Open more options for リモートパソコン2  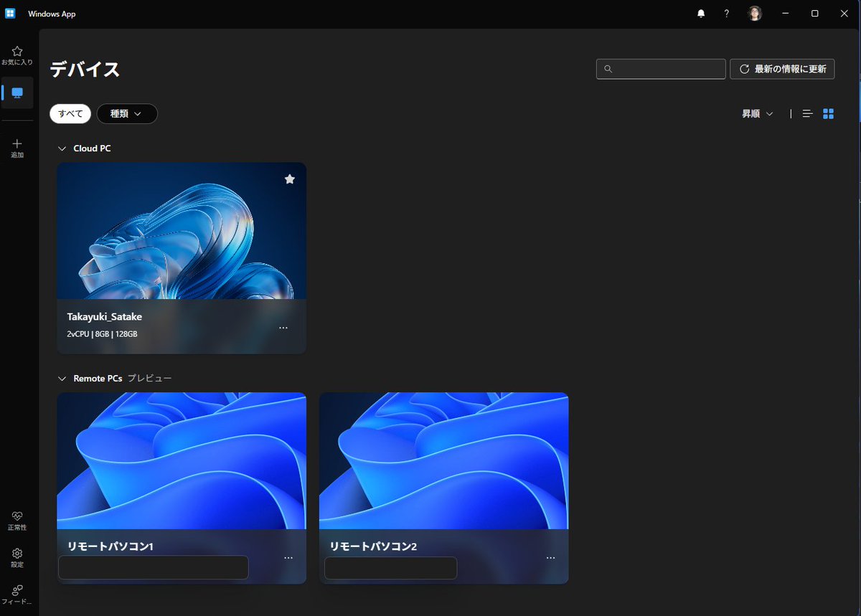point(551,558)
